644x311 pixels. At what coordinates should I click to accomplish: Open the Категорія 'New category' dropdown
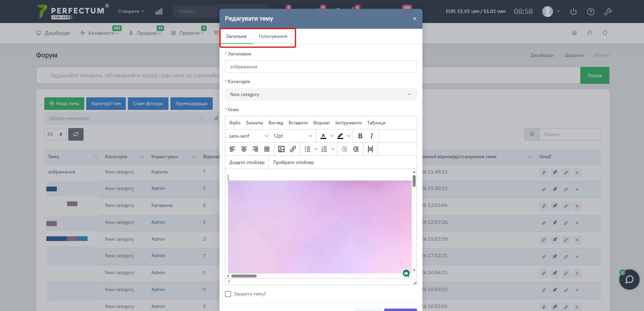pyautogui.click(x=321, y=94)
